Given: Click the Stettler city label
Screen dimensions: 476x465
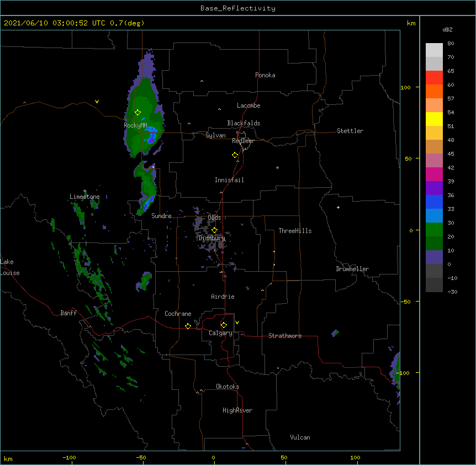Looking at the screenshot, I should click(x=350, y=131).
